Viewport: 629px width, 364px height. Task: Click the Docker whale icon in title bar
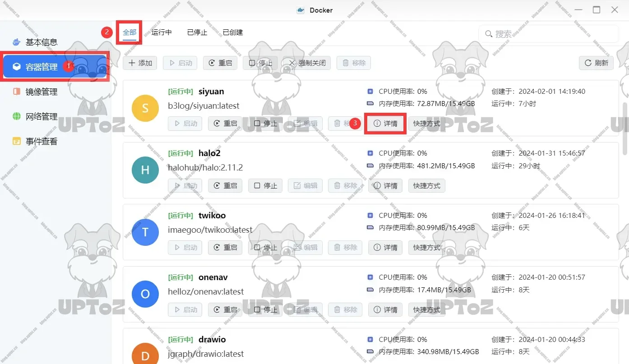click(301, 10)
